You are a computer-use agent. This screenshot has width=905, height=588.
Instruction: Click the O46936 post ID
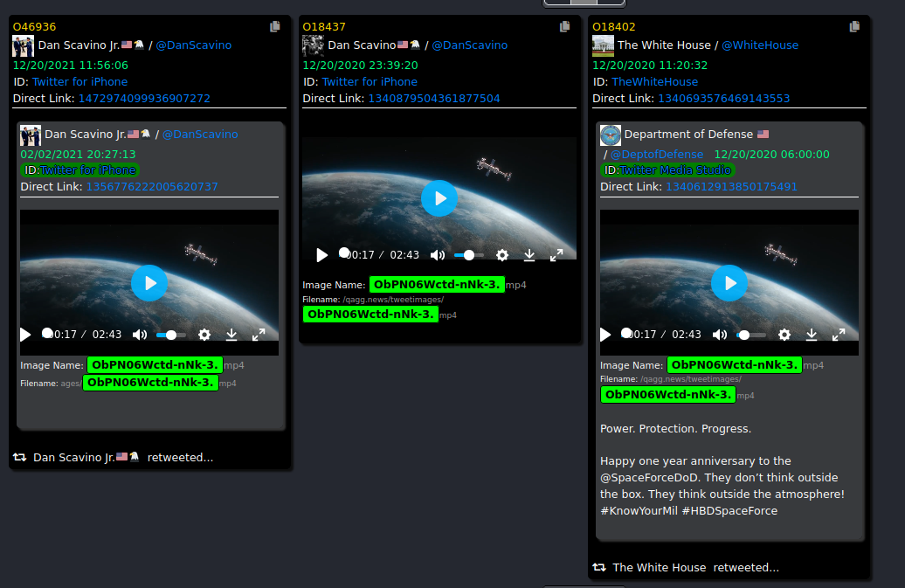tap(35, 27)
